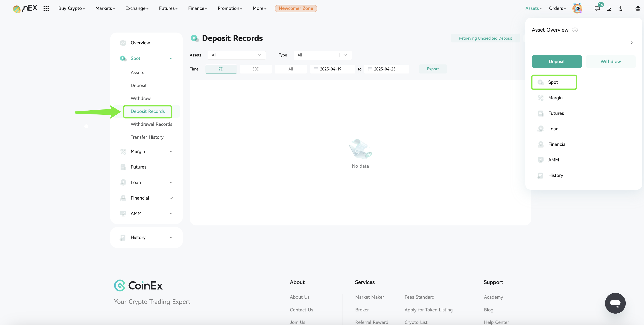Click the Newcomer Zone button
644x325 pixels.
296,9
